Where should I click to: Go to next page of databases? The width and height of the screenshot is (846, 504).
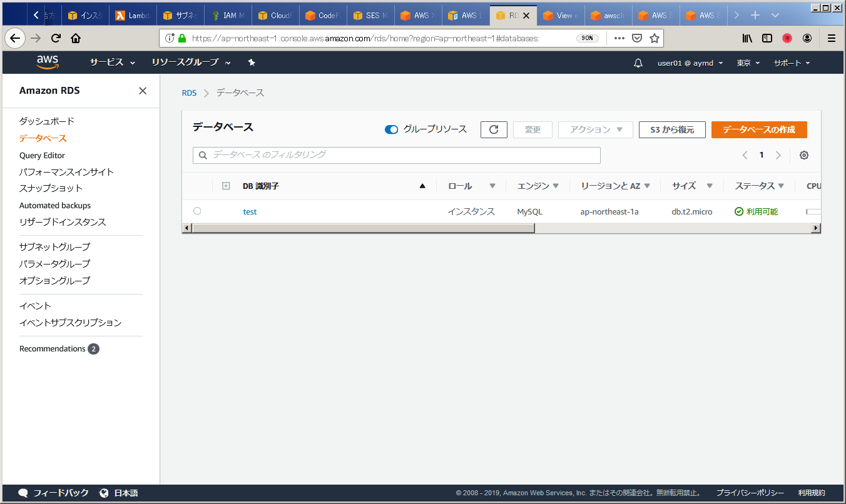[778, 155]
